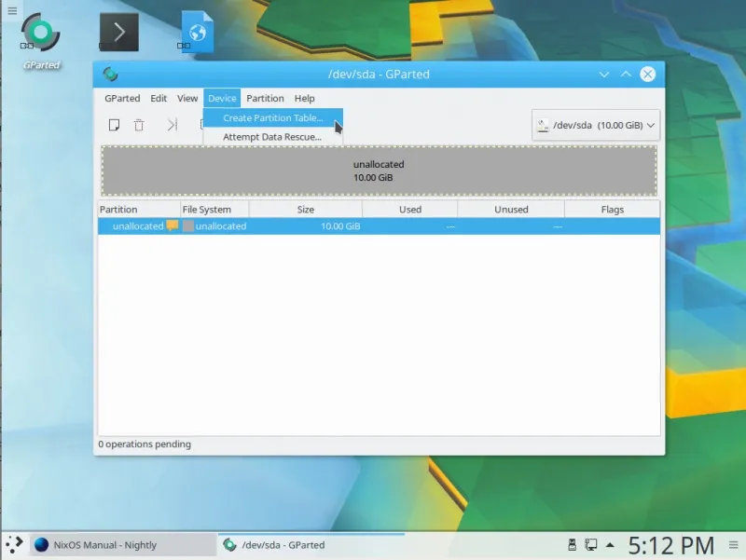Create a new partition using the toolbar icon
The image size is (746, 560).
click(114, 124)
